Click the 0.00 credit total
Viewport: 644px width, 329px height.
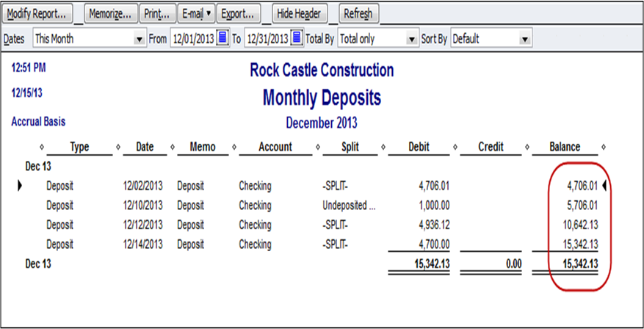point(513,264)
